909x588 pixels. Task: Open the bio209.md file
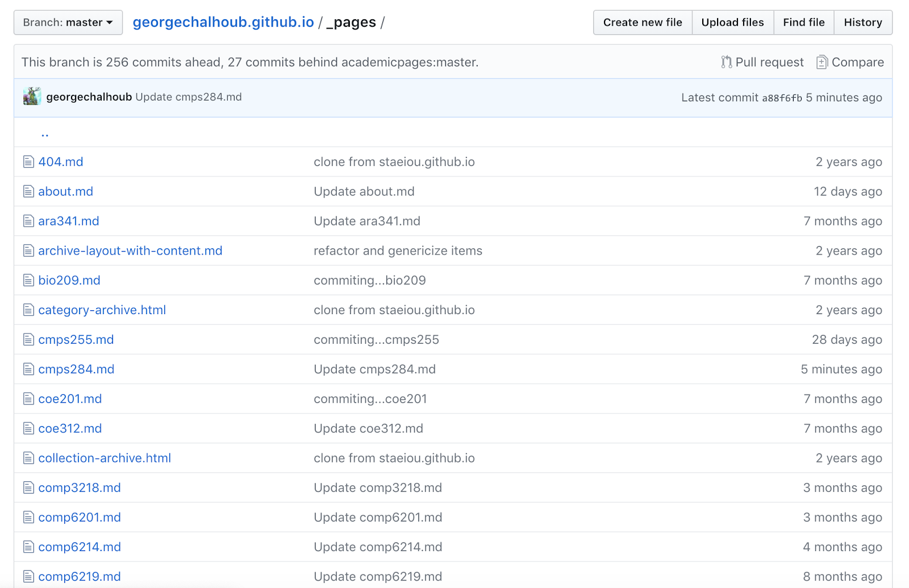pyautogui.click(x=69, y=281)
